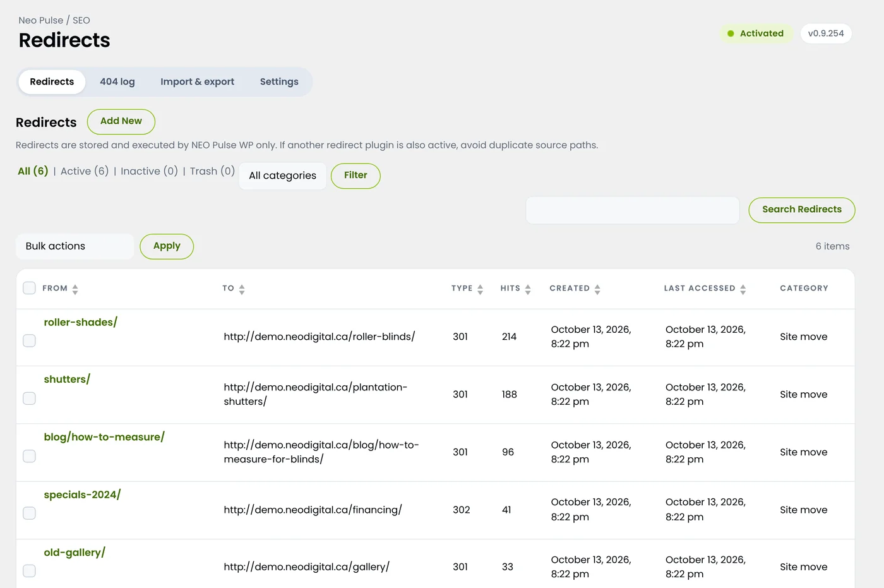The height and width of the screenshot is (588, 884).
Task: Filter to Active (6) redirects
Action: [85, 171]
